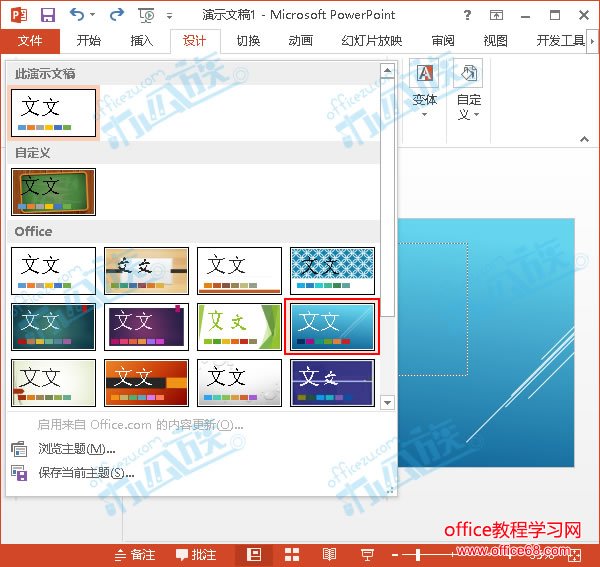
Task: Click the zoom slider handle
Action: pos(418,555)
